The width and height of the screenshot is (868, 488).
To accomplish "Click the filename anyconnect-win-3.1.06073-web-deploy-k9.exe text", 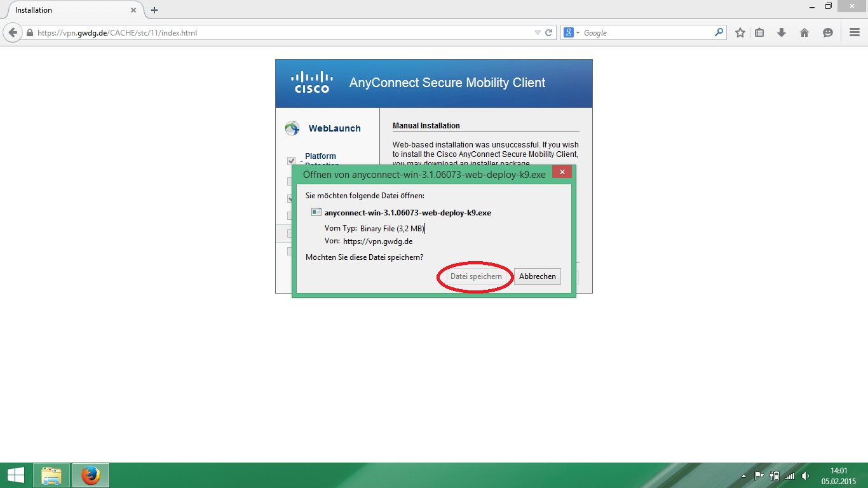I will [408, 213].
